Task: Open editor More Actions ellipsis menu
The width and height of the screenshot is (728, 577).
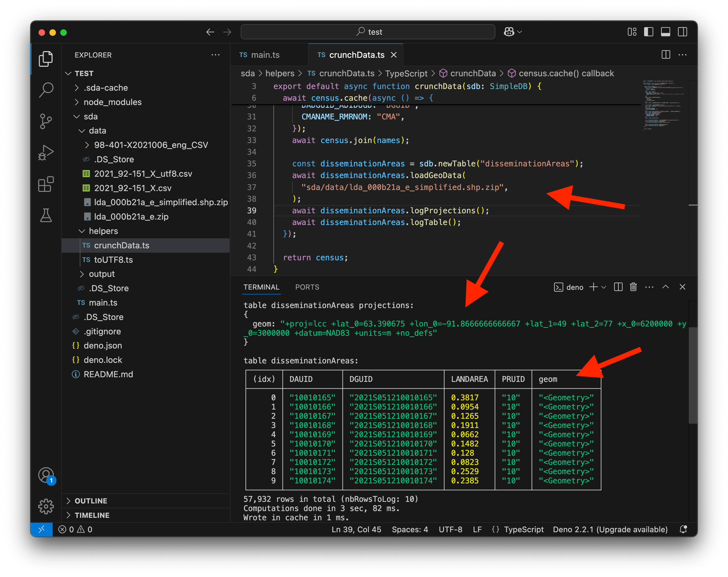Action: pos(682,55)
